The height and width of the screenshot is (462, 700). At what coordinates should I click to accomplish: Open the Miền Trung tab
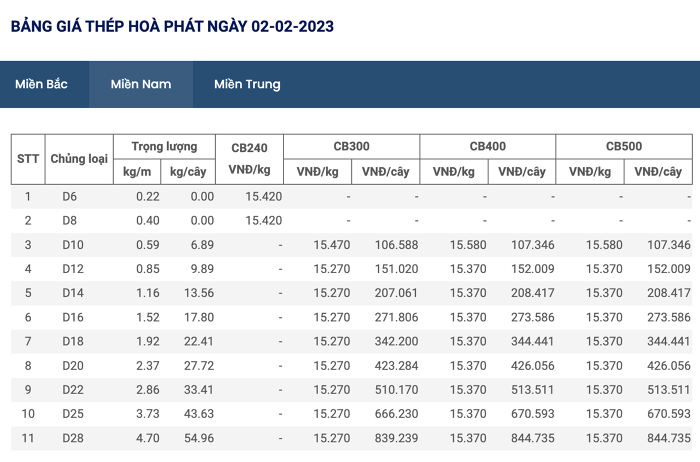(x=247, y=84)
